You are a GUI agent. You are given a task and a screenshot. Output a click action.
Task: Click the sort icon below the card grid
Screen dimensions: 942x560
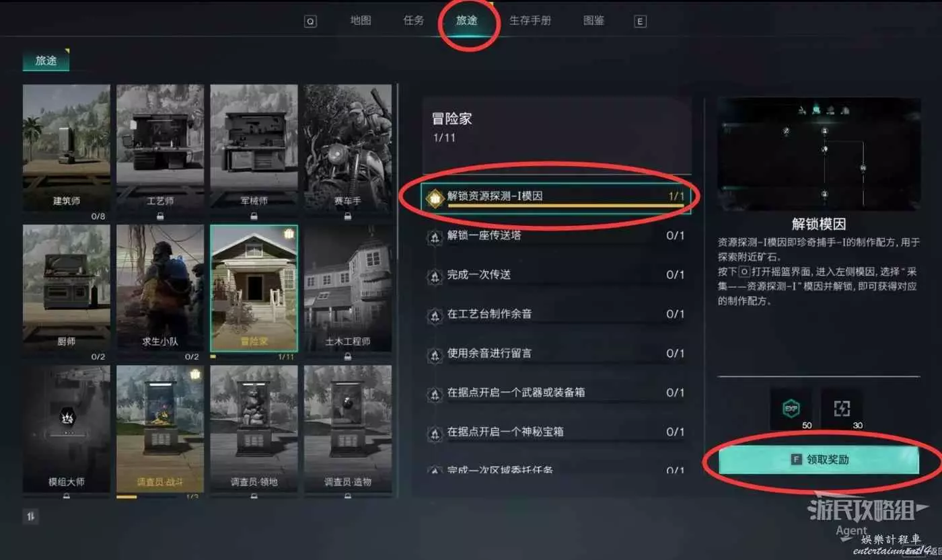coord(32,516)
